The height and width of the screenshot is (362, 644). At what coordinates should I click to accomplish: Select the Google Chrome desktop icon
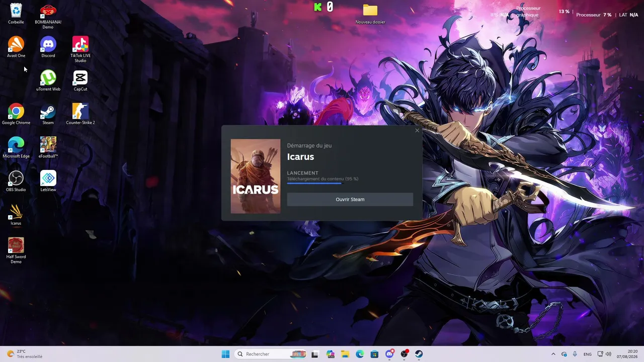16,114
